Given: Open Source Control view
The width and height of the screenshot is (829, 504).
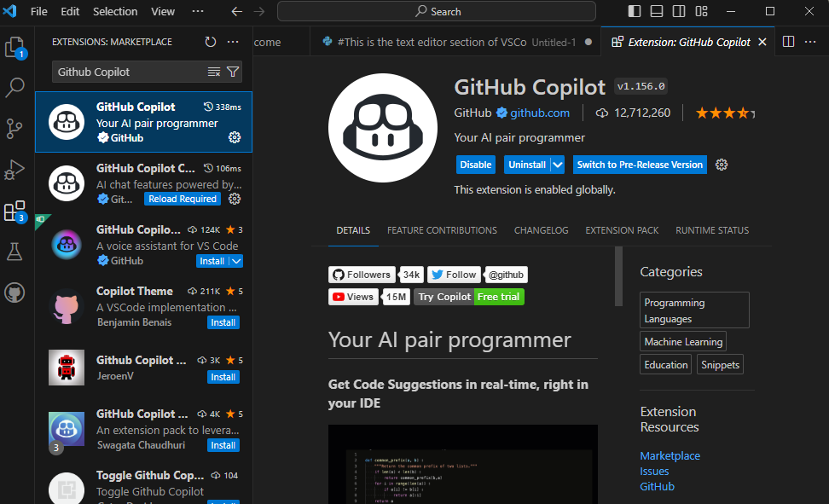Looking at the screenshot, I should (15, 128).
